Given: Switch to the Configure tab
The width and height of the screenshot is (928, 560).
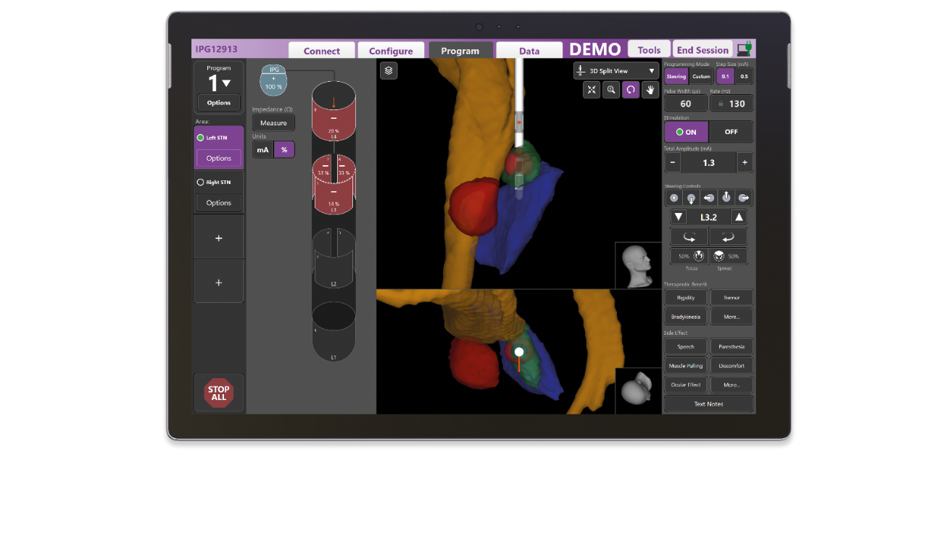Looking at the screenshot, I should [391, 51].
